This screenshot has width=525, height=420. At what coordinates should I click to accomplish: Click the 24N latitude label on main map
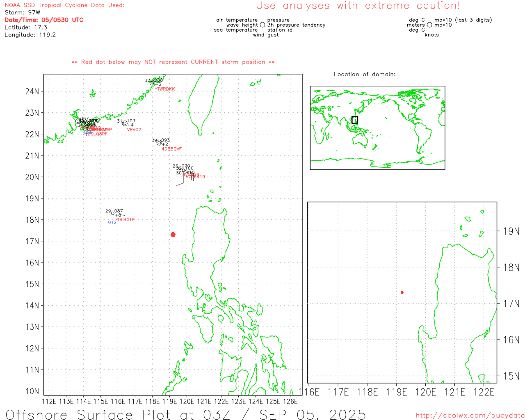tap(32, 91)
